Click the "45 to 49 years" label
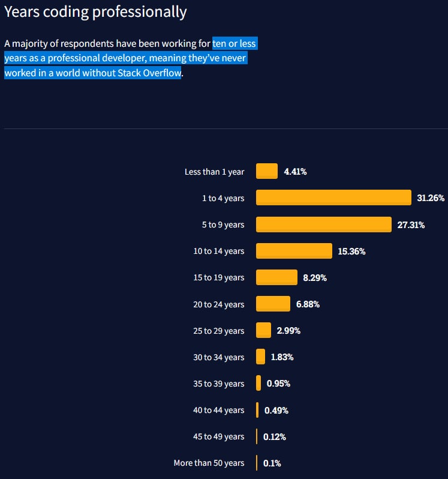Viewport: 448px width, 479px height. tap(218, 436)
